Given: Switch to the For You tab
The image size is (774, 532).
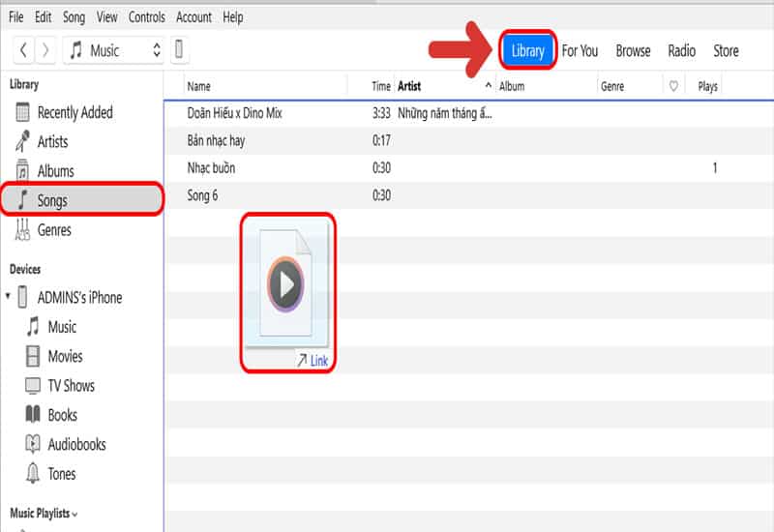Looking at the screenshot, I should tap(580, 50).
